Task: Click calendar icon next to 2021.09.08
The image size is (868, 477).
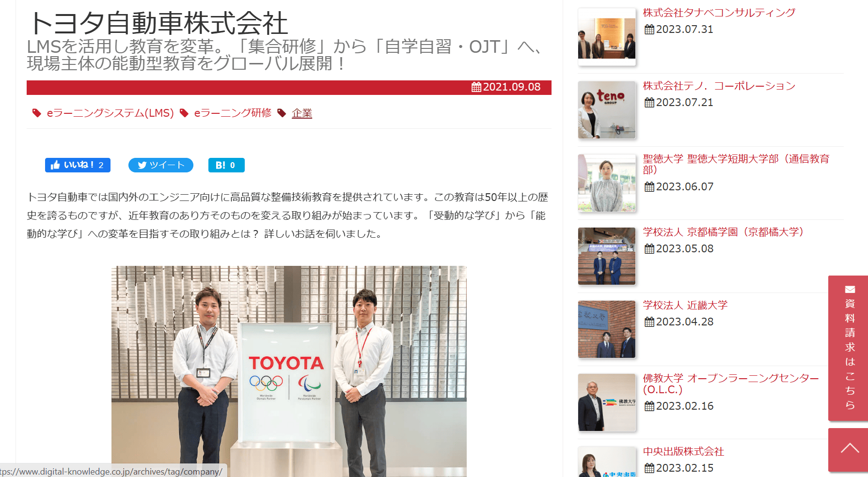Action: pyautogui.click(x=476, y=87)
